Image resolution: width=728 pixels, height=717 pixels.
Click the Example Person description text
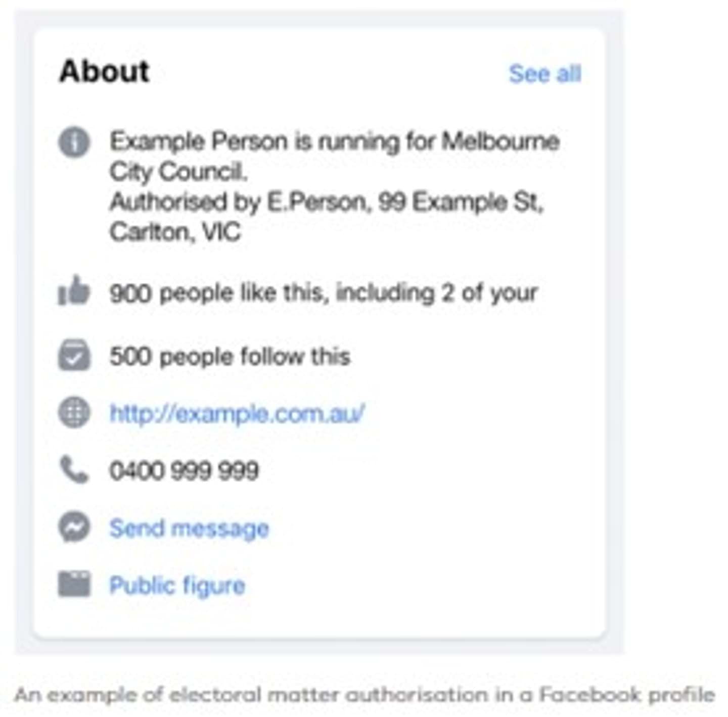coord(335,141)
